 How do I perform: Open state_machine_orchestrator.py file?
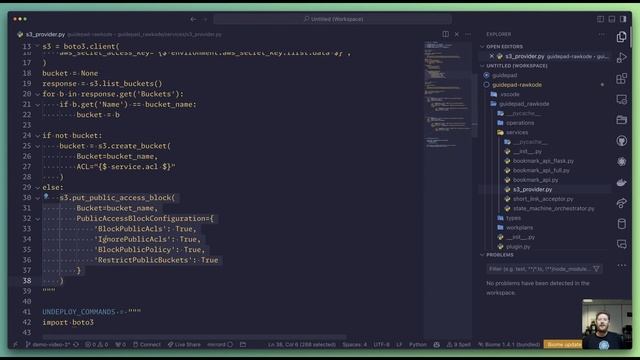[553, 208]
